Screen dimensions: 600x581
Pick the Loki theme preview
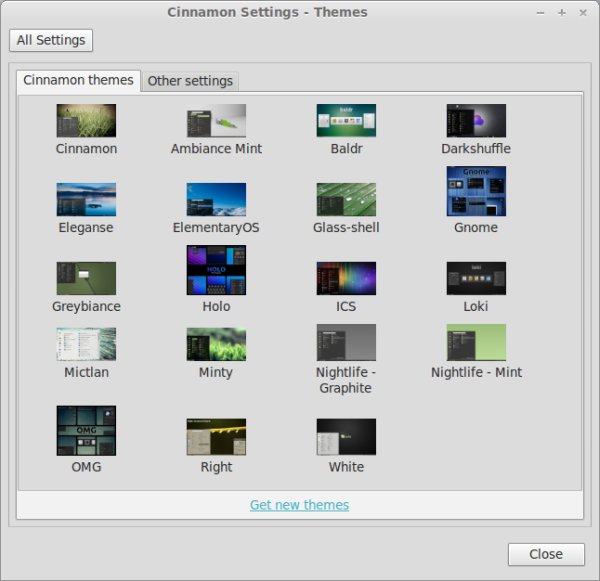point(476,278)
